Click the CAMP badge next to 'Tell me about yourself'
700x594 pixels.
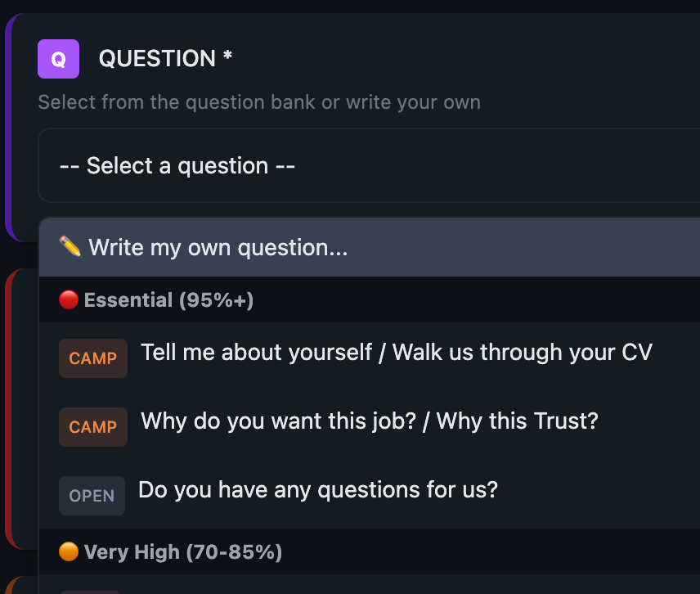(92, 358)
